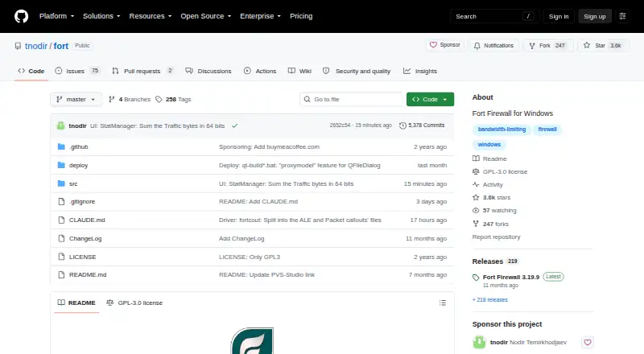Open the + 218 releases link
Screen dimensions: 644x354
click(490, 300)
